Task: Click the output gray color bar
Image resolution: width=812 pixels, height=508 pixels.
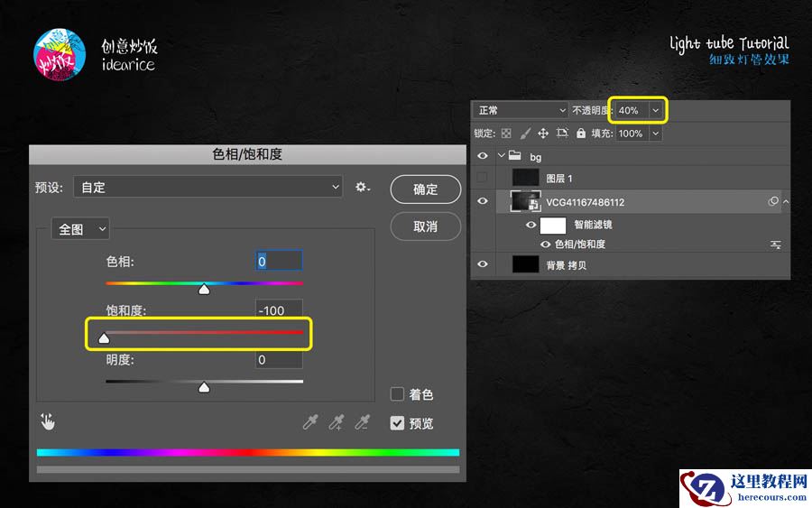Action: 248,469
